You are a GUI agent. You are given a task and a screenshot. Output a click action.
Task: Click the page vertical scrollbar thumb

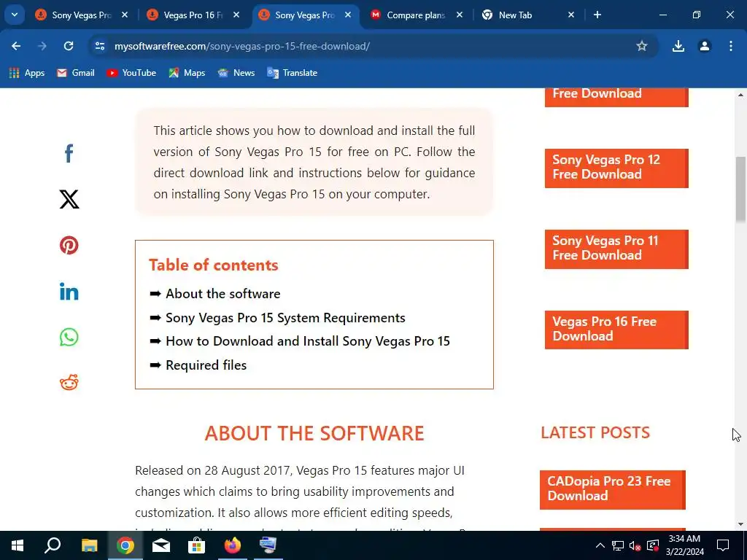(x=741, y=188)
